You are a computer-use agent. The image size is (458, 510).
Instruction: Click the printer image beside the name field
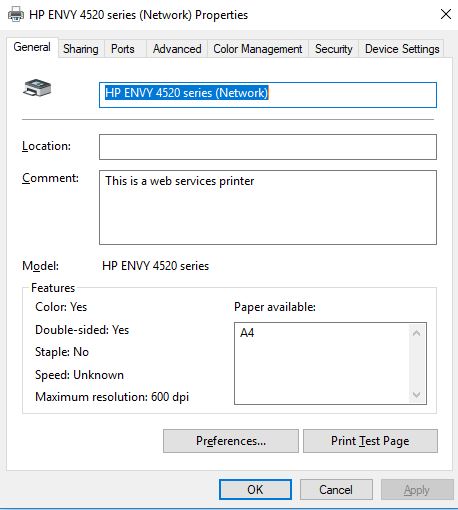(x=37, y=88)
